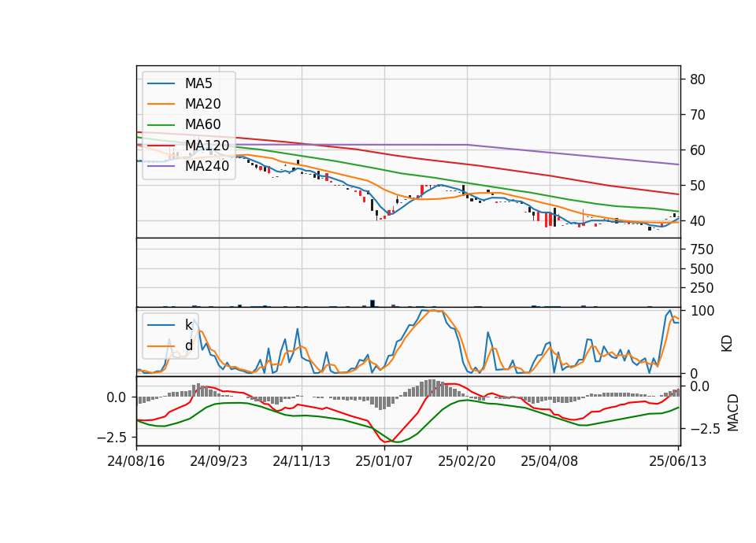Click the left MACD axis value 0.0
756x543 pixels.
coord(117,397)
